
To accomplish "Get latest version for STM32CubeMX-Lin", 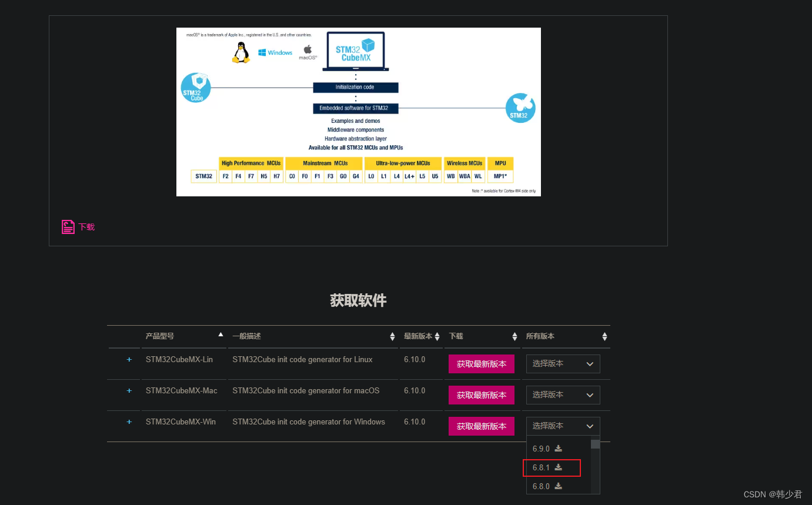I will 482,364.
